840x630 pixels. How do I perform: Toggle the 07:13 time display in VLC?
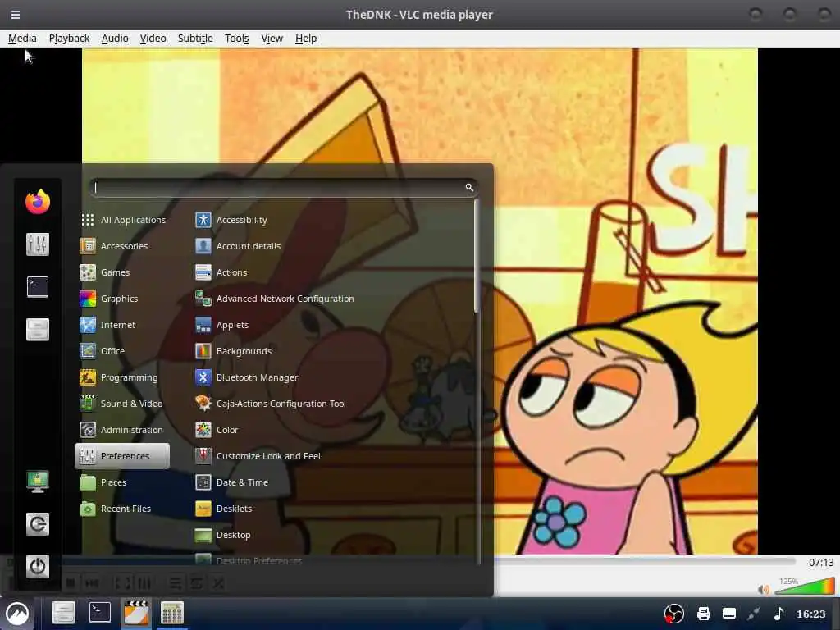(x=820, y=562)
